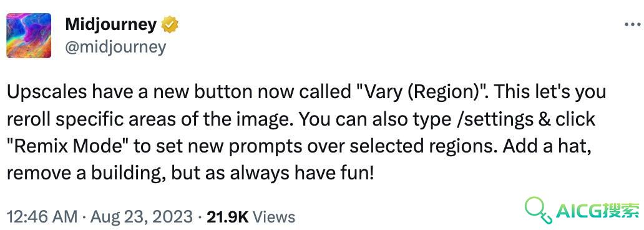Click the AICG搜索 watermark text
This screenshot has width=644, height=230.
598,210
